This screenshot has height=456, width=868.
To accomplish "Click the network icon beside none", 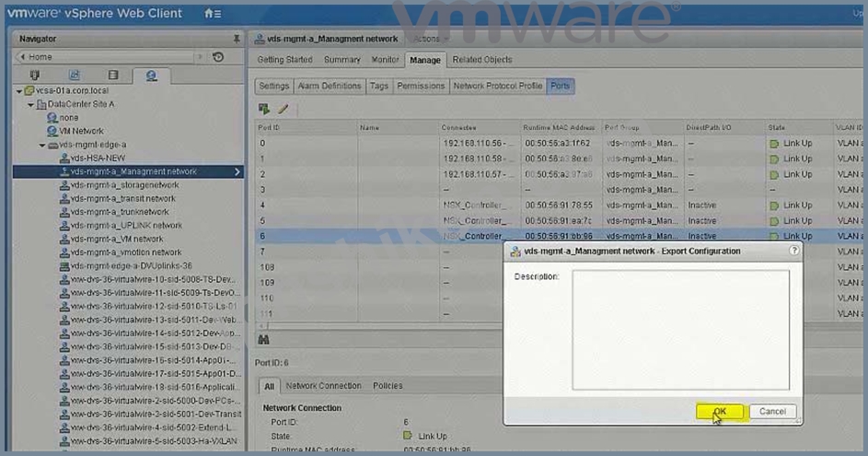I will click(x=52, y=118).
